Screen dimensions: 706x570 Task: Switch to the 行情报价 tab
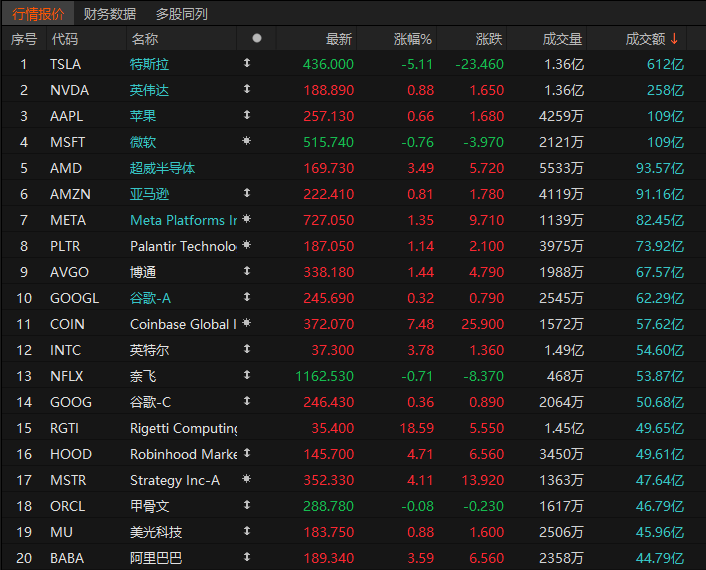point(38,14)
